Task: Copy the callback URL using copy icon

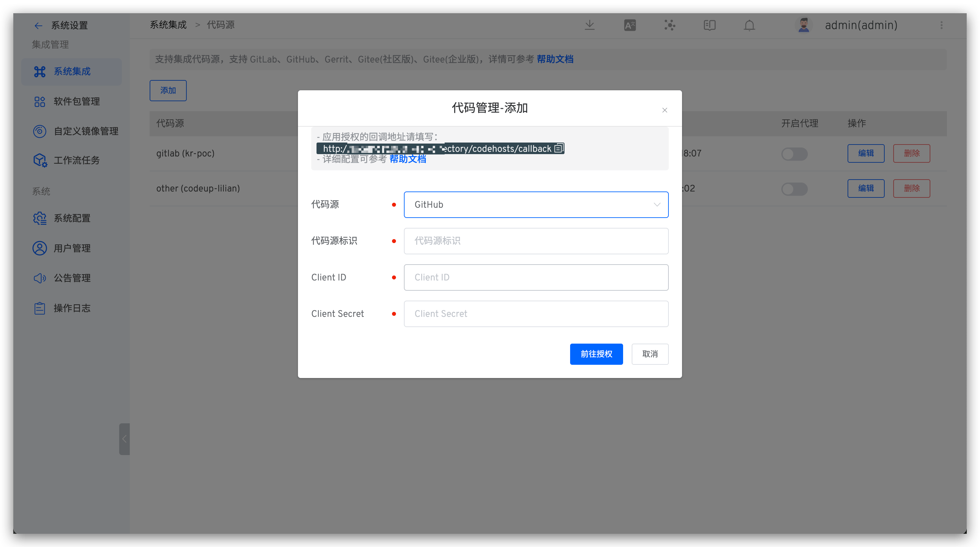Action: 559,148
